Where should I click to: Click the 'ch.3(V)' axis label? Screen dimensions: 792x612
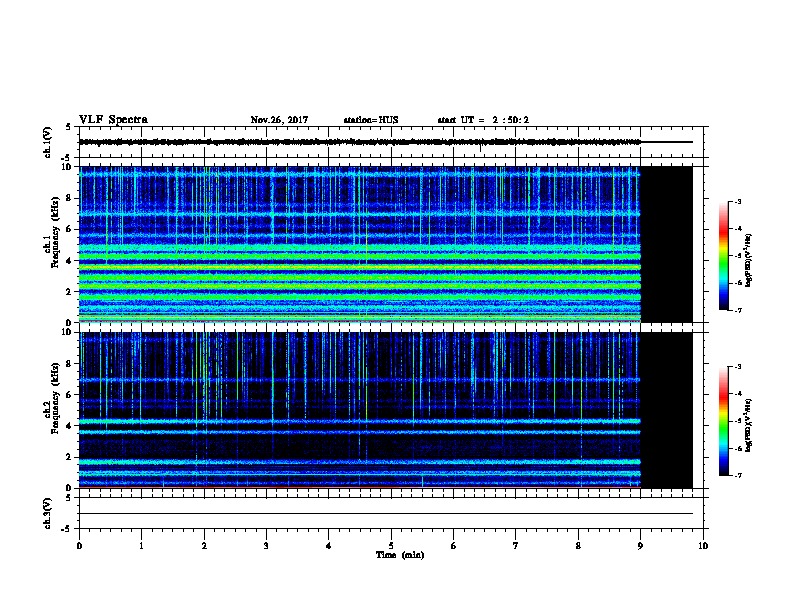point(47,513)
